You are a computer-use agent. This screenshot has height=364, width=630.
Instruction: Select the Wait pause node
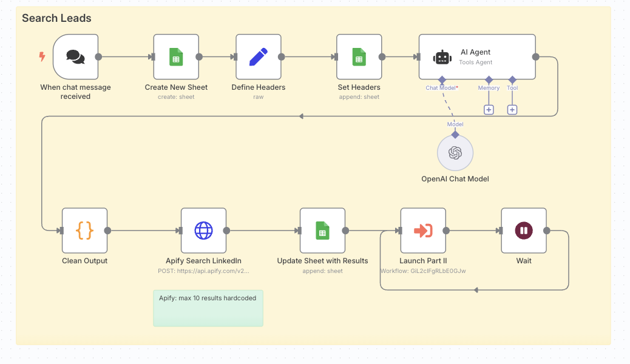(524, 231)
